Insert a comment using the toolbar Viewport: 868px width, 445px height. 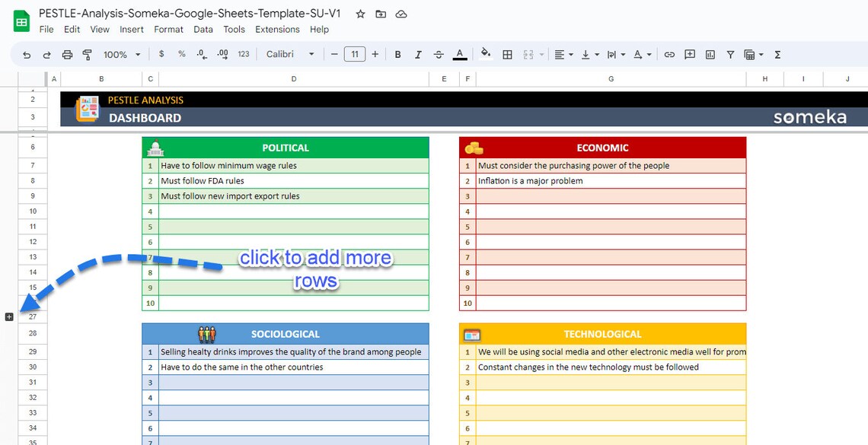click(x=690, y=54)
